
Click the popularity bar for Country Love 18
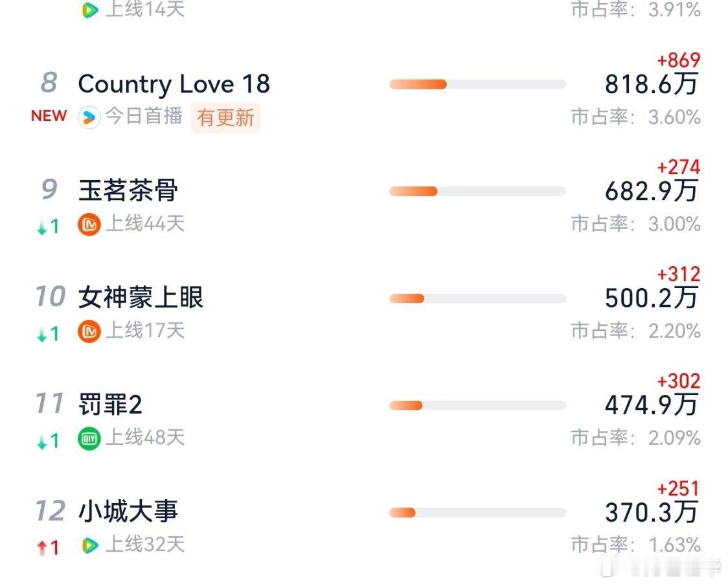[x=477, y=84]
